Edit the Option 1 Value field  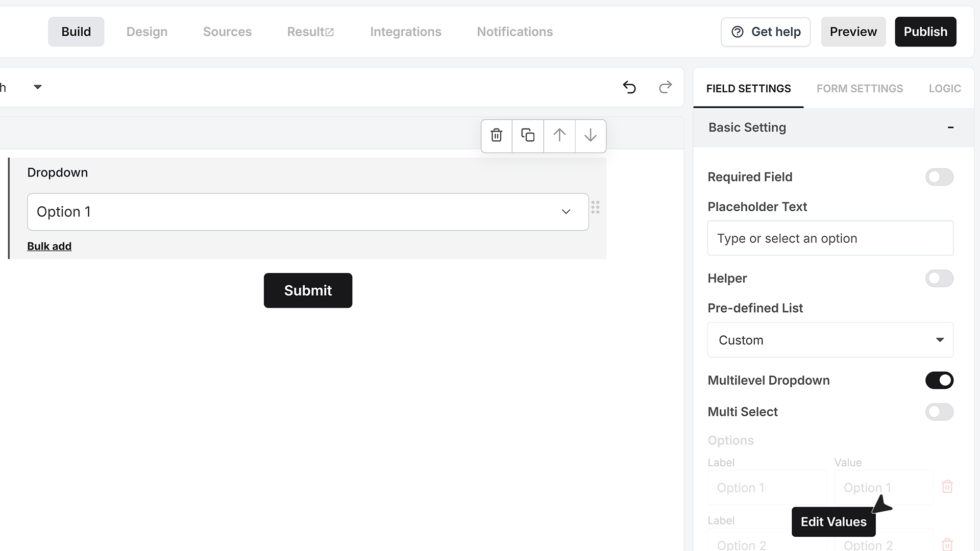click(x=884, y=488)
